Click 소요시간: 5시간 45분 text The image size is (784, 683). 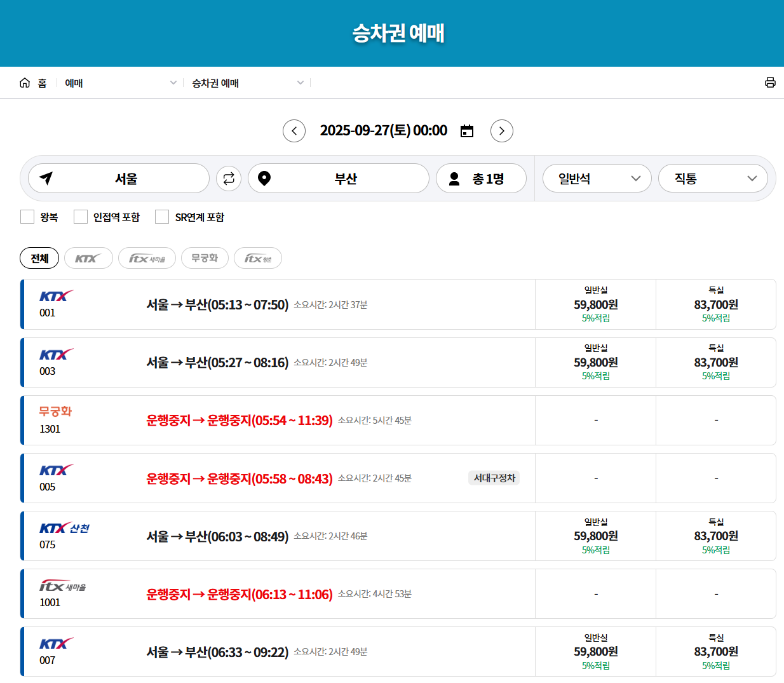tap(375, 421)
